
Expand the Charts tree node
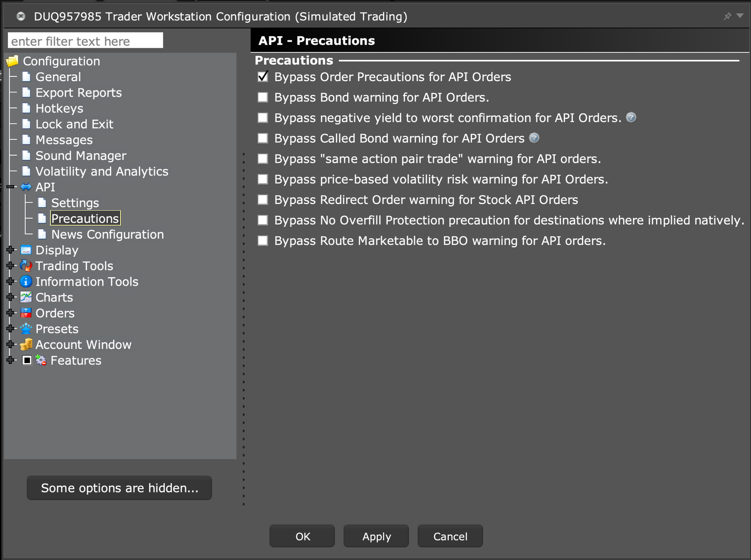[10, 297]
